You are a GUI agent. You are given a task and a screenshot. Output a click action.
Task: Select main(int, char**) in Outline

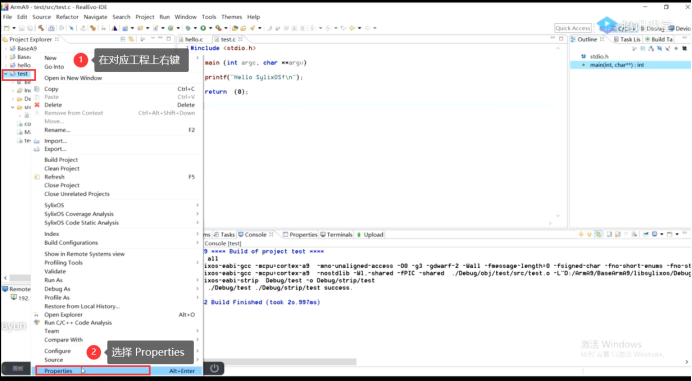pyautogui.click(x=617, y=65)
